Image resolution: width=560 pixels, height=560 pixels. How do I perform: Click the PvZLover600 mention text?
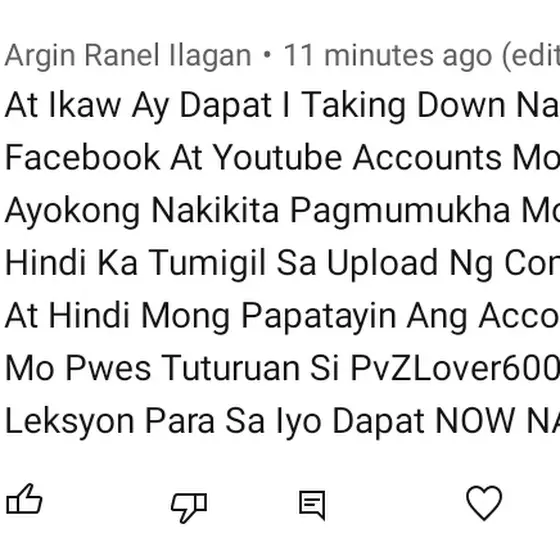pos(455,368)
